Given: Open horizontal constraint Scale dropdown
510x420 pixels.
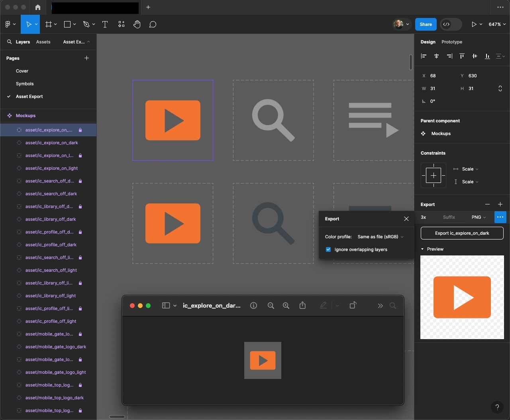Looking at the screenshot, I should point(470,169).
